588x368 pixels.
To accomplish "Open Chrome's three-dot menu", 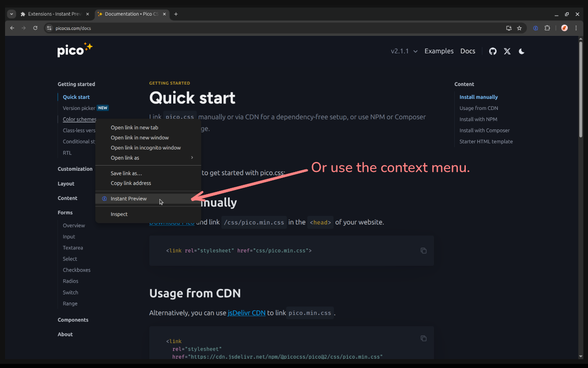I will pos(576,28).
